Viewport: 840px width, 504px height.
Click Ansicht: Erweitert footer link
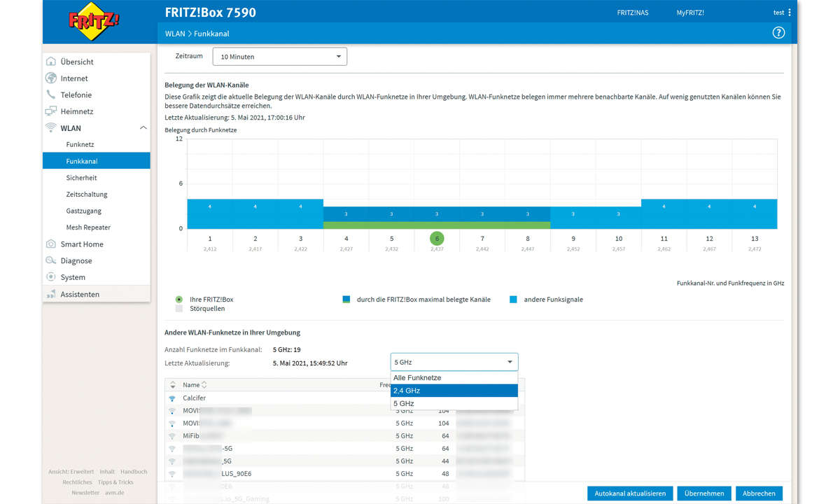click(x=71, y=472)
